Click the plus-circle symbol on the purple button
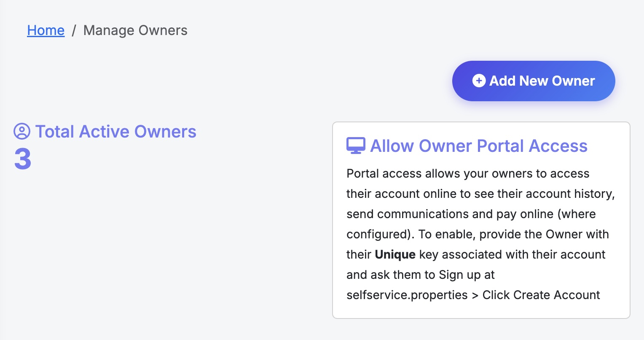 pyautogui.click(x=479, y=81)
